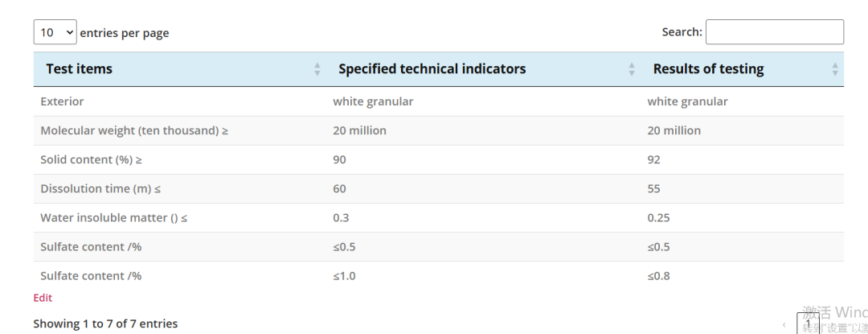Click the Showing 1 to 7 entries text
The image size is (868, 334).
[x=105, y=324]
